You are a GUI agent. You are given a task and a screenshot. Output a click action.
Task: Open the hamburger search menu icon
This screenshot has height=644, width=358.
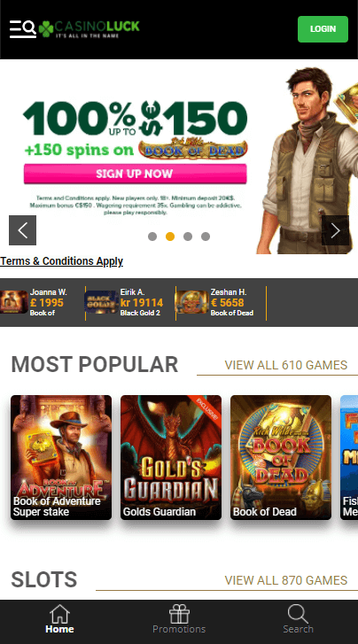coord(23,28)
